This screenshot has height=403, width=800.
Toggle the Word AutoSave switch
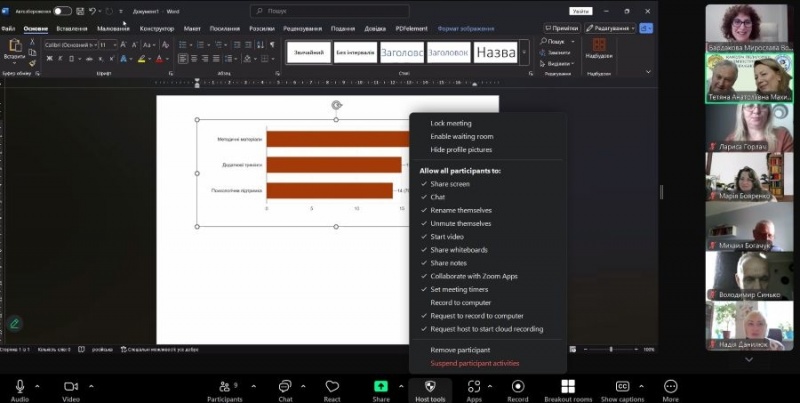point(62,11)
